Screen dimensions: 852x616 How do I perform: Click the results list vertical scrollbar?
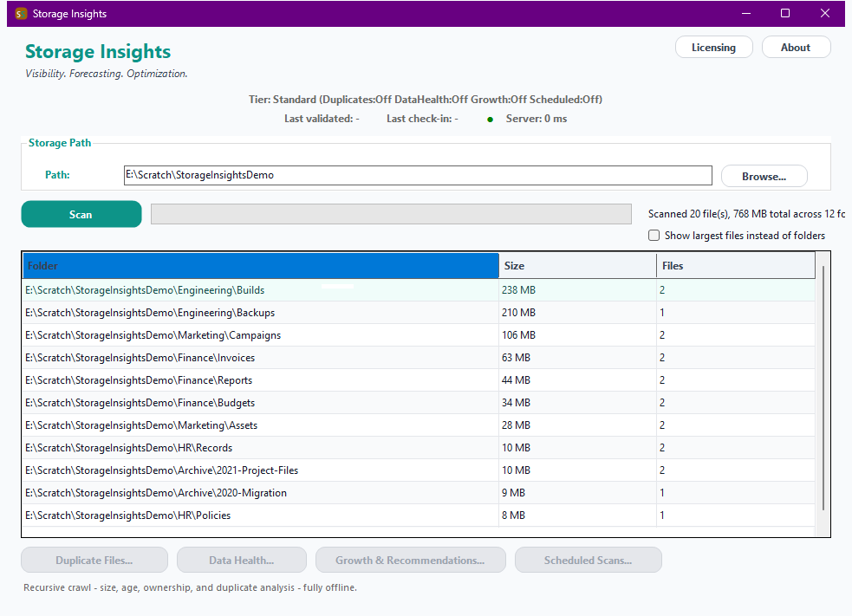tap(823, 388)
